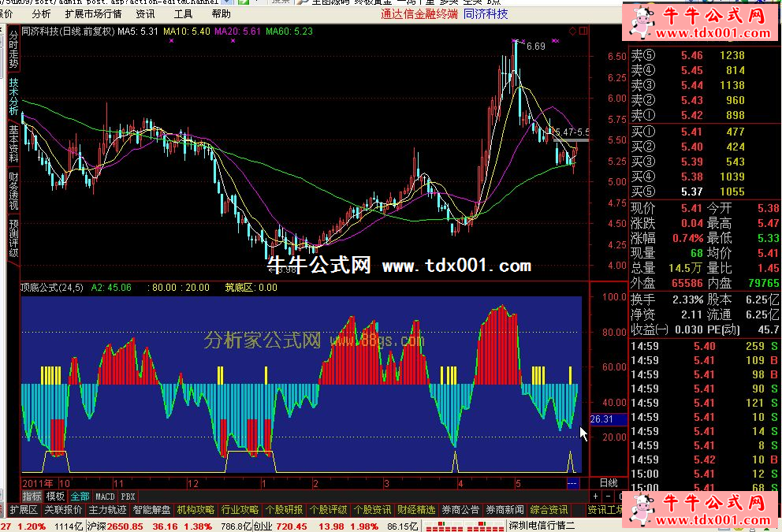Image resolution: width=782 pixels, height=532 pixels.
Task: Open the 智能解盘 tab
Action: [x=151, y=510]
